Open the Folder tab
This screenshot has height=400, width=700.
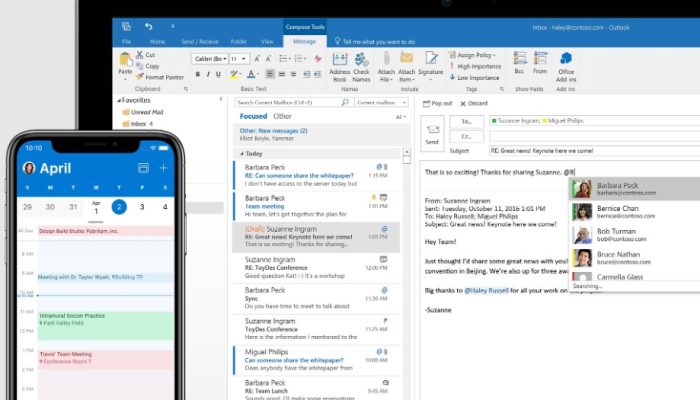(x=238, y=42)
